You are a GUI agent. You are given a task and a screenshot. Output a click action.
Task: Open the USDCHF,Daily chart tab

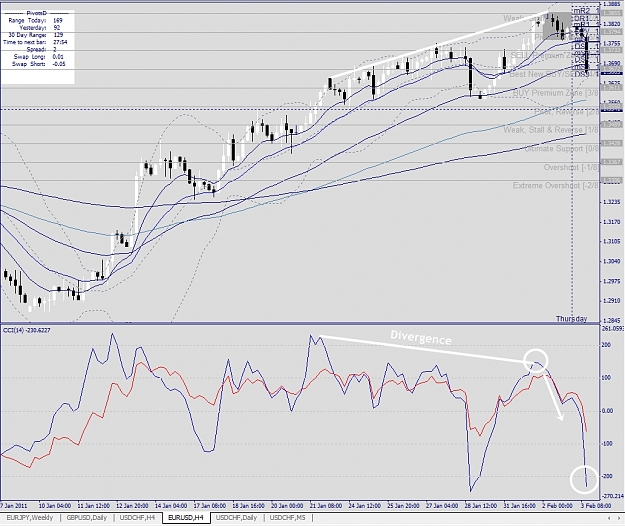(236, 518)
